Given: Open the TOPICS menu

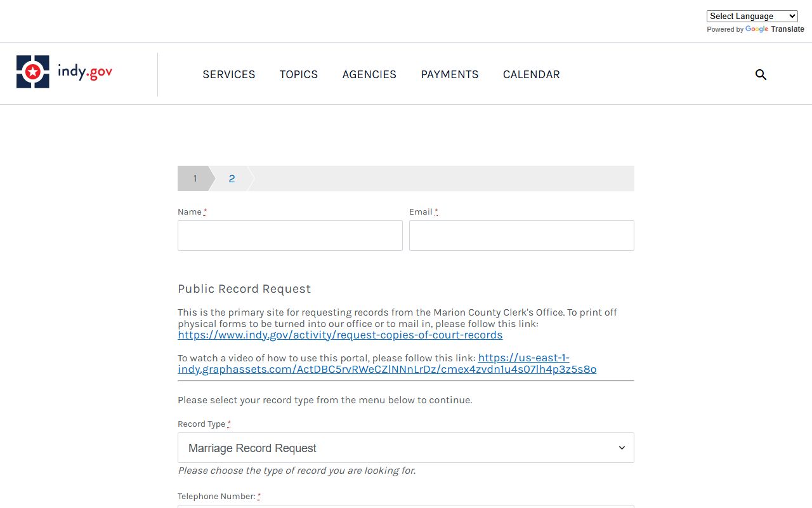Looking at the screenshot, I should coord(299,74).
